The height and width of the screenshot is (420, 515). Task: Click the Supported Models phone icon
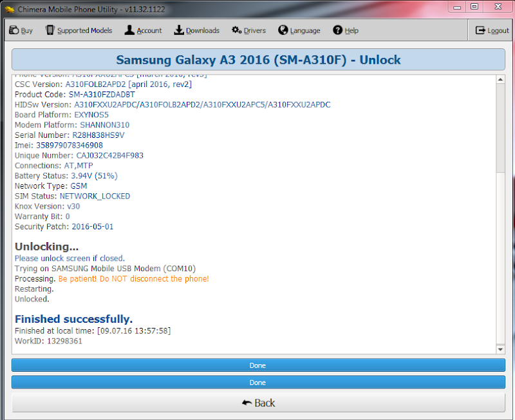[50, 30]
